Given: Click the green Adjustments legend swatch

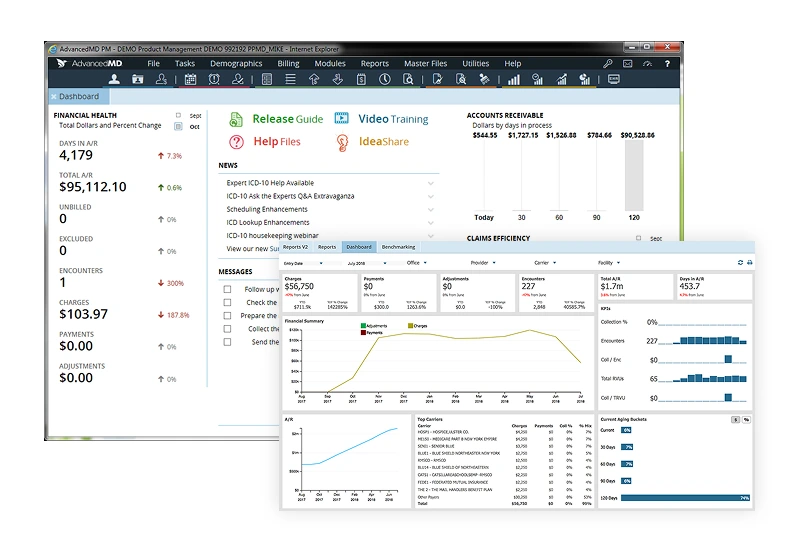Looking at the screenshot, I should [363, 325].
